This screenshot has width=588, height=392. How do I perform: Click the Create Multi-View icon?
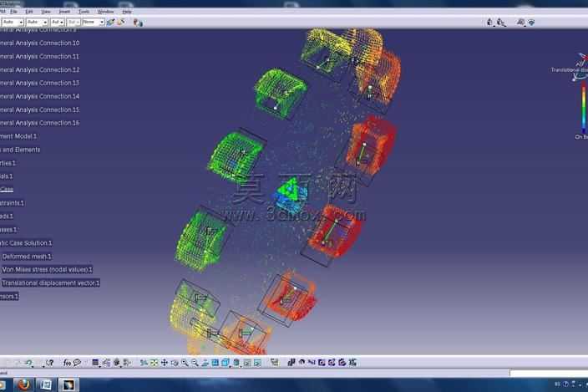pos(215,363)
